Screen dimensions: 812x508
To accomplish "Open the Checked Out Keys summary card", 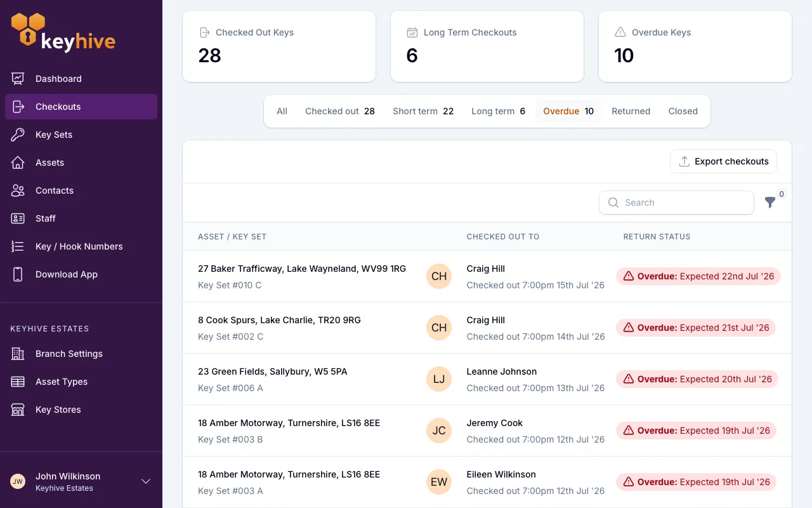I will pyautogui.click(x=279, y=46).
